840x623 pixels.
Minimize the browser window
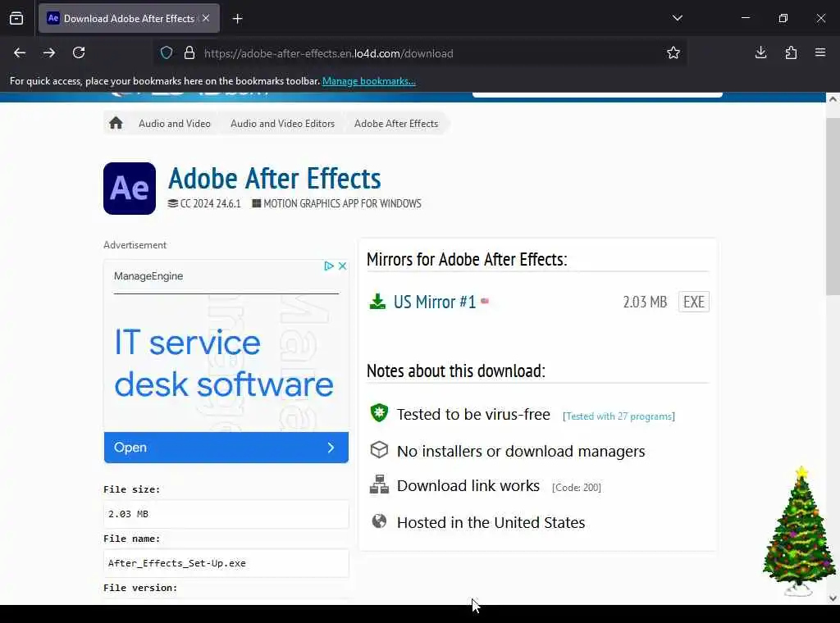745,18
